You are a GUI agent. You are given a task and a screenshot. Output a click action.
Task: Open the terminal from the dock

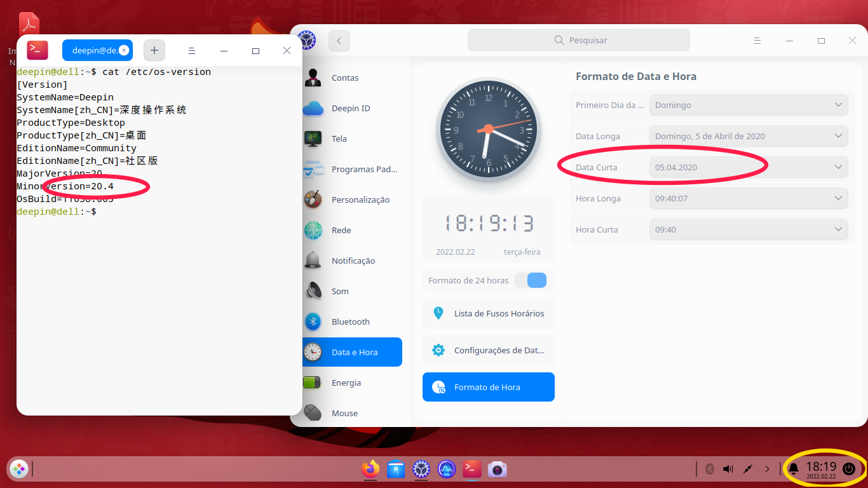[472, 470]
